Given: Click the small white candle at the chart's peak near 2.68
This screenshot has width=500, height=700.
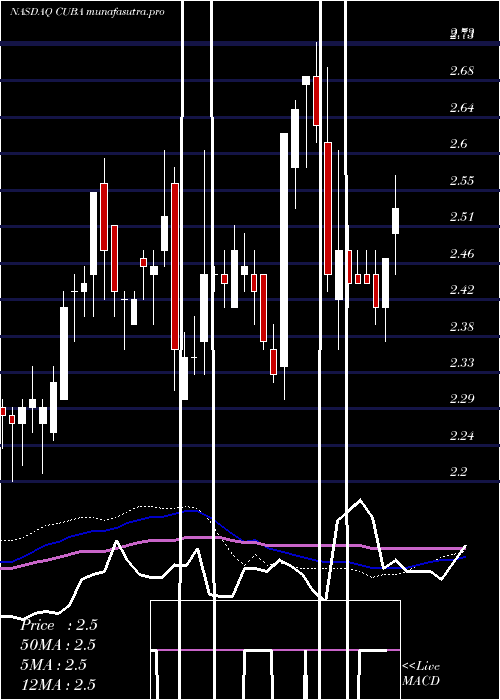Looking at the screenshot, I should tap(306, 80).
